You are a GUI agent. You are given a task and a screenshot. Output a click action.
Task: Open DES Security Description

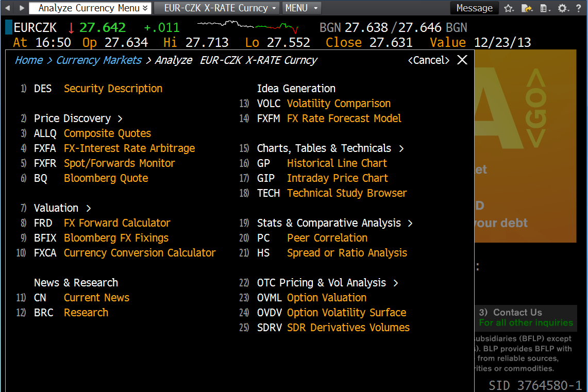coord(92,89)
